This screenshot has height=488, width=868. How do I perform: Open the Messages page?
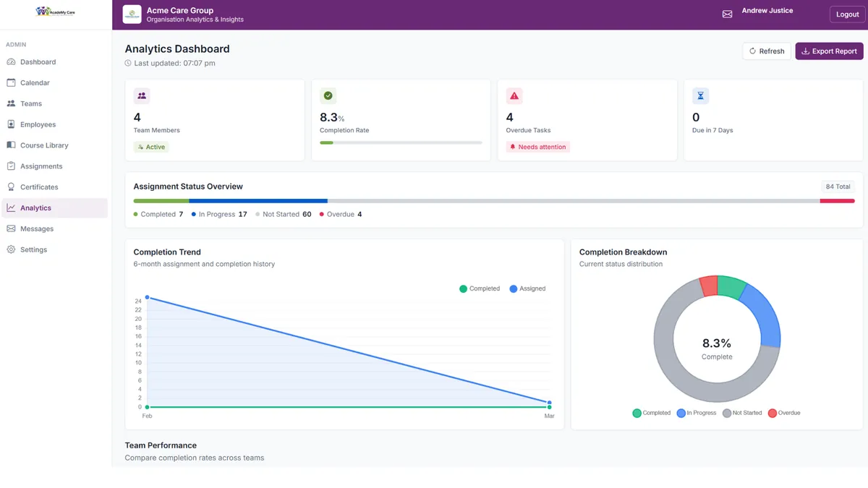[x=55, y=228]
